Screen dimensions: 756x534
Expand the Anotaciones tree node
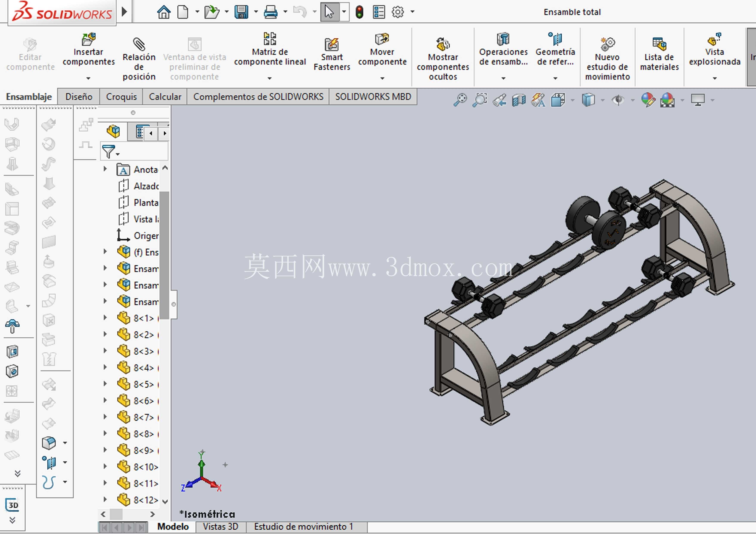tap(105, 169)
